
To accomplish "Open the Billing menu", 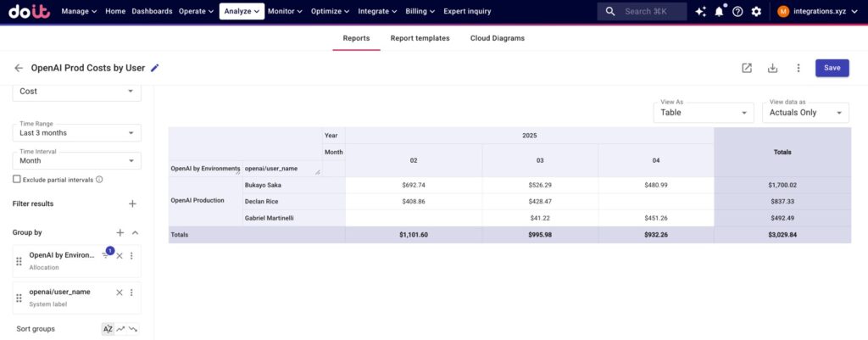I will [x=420, y=12].
